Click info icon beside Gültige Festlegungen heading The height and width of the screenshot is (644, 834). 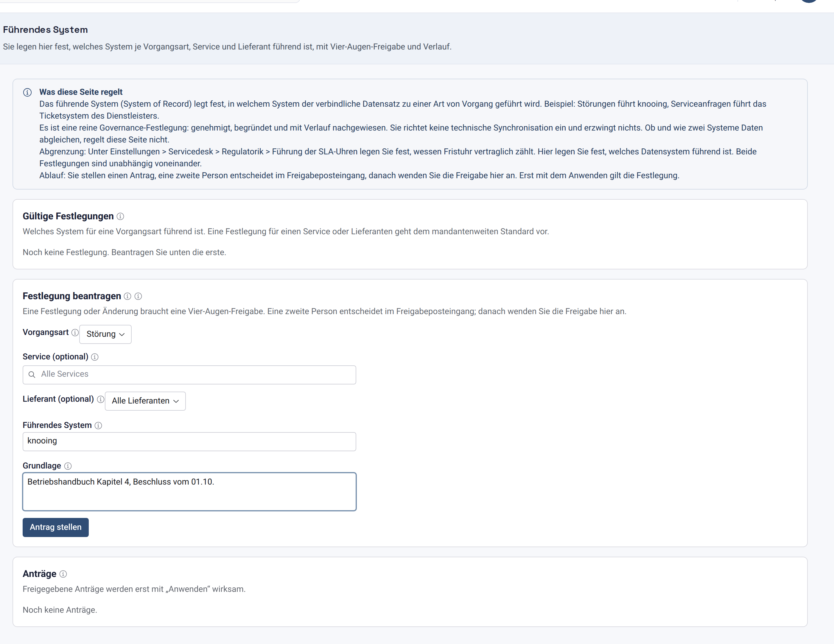point(120,217)
